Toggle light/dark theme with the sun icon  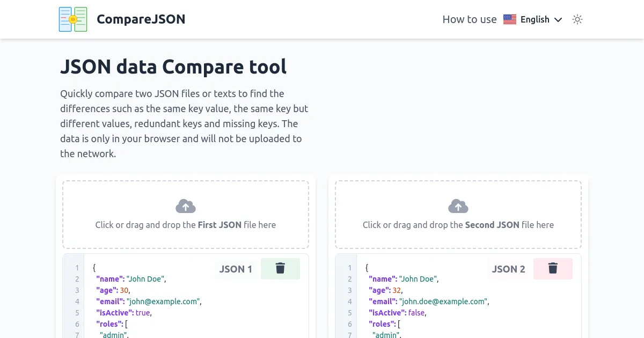[577, 19]
